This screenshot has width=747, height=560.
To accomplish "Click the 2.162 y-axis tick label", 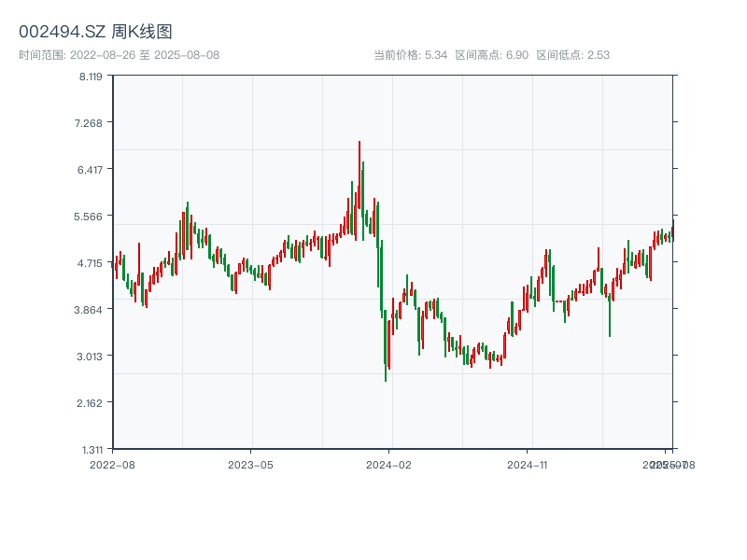I will pyautogui.click(x=91, y=403).
